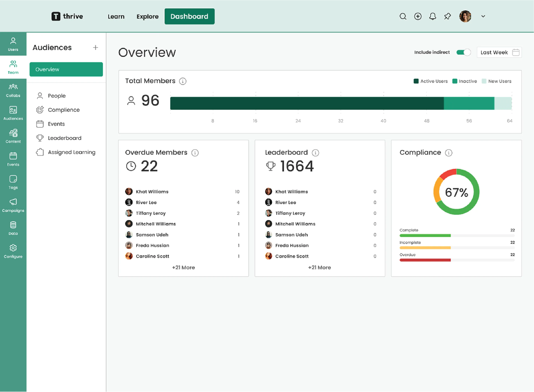Click the Active Users legend swatch
The image size is (534, 392).
coord(416,81)
